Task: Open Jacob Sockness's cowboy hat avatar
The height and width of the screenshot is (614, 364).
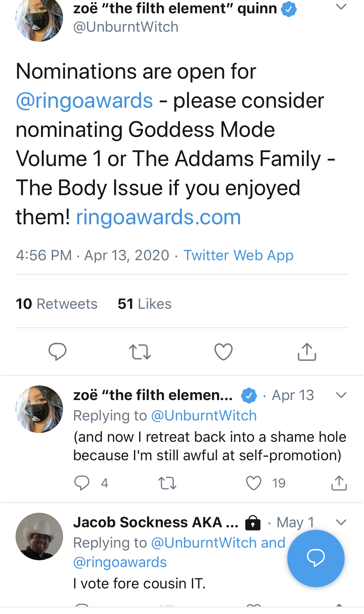Action: (x=39, y=536)
